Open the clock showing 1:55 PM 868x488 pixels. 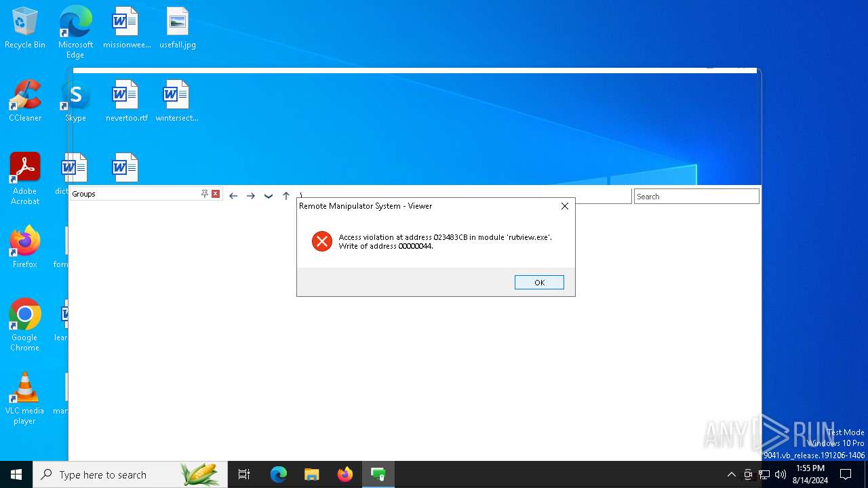click(810, 474)
